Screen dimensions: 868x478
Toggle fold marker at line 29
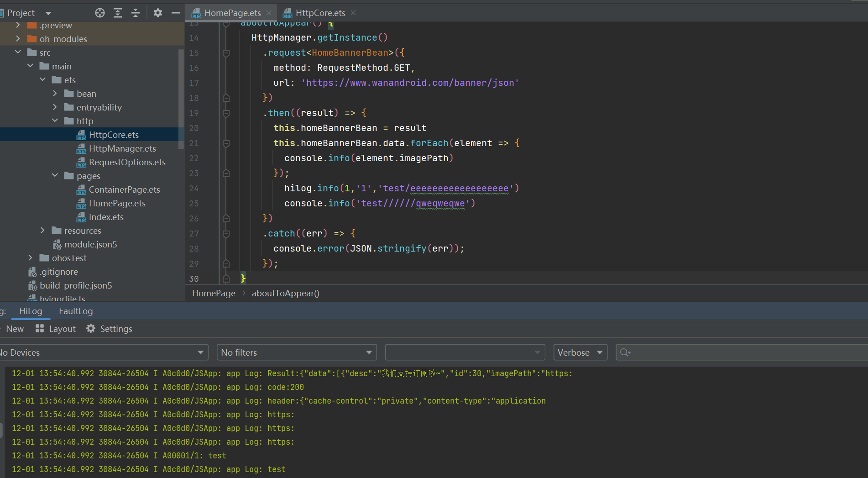226,264
